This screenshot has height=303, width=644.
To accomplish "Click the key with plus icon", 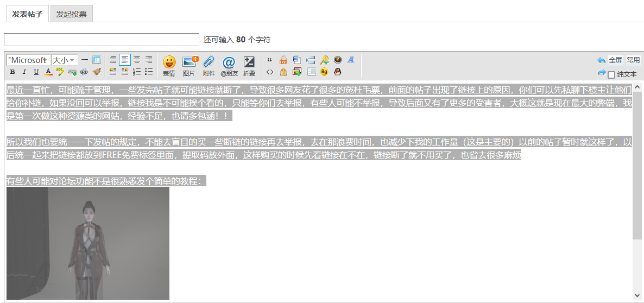I will tap(325, 60).
